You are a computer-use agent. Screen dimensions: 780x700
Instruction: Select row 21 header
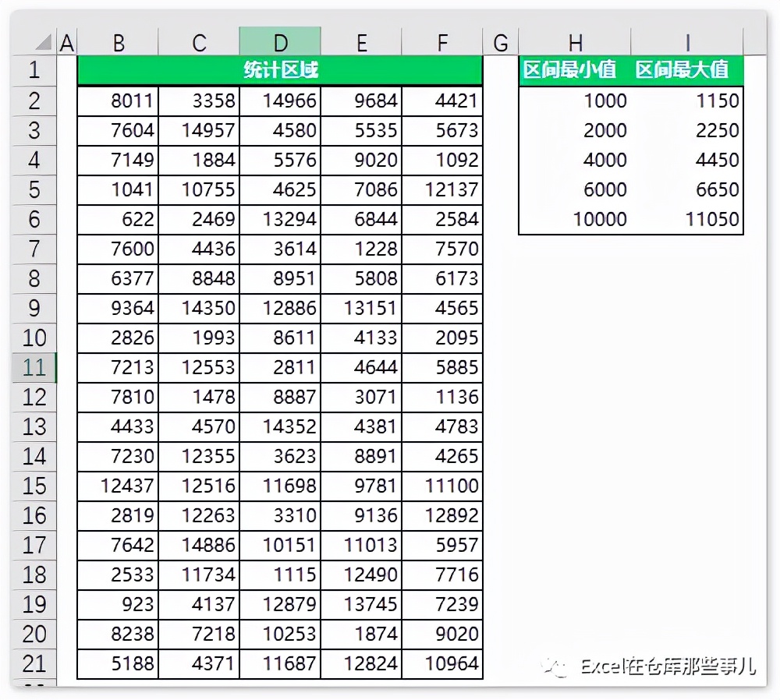point(34,664)
